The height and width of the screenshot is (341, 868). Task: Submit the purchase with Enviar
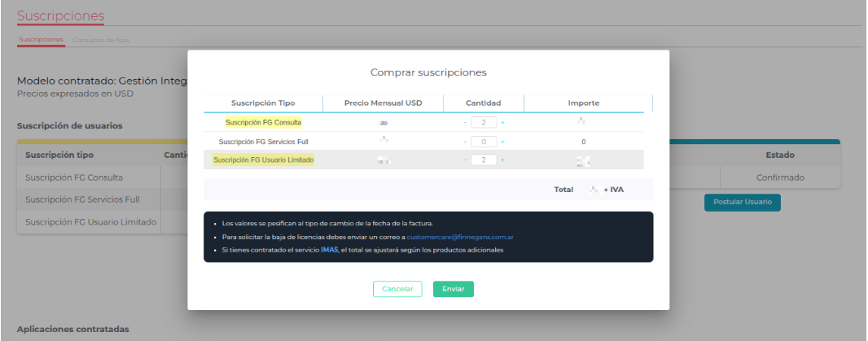click(x=453, y=289)
